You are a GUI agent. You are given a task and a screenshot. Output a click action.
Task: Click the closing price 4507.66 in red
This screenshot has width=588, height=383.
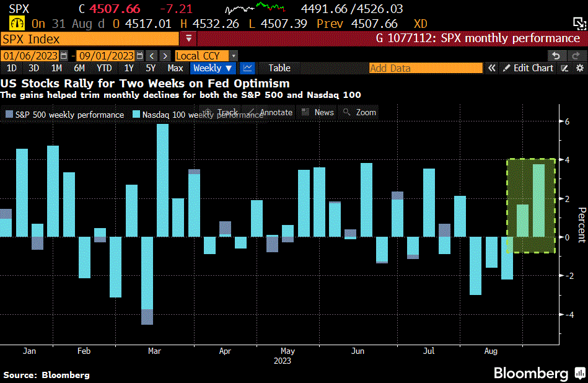[115, 9]
